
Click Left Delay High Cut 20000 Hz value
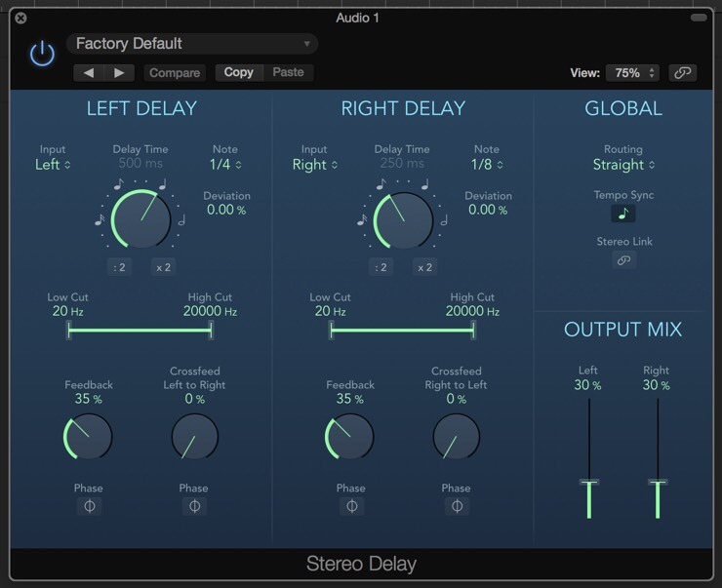click(210, 311)
